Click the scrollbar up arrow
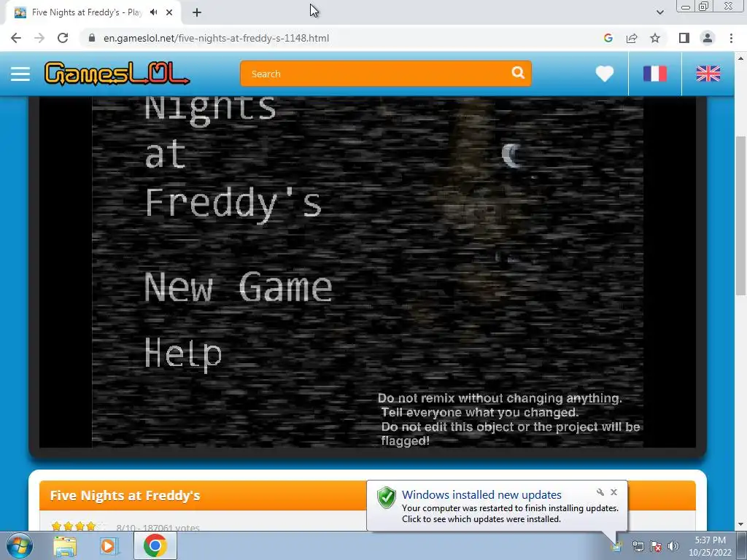 [x=740, y=58]
